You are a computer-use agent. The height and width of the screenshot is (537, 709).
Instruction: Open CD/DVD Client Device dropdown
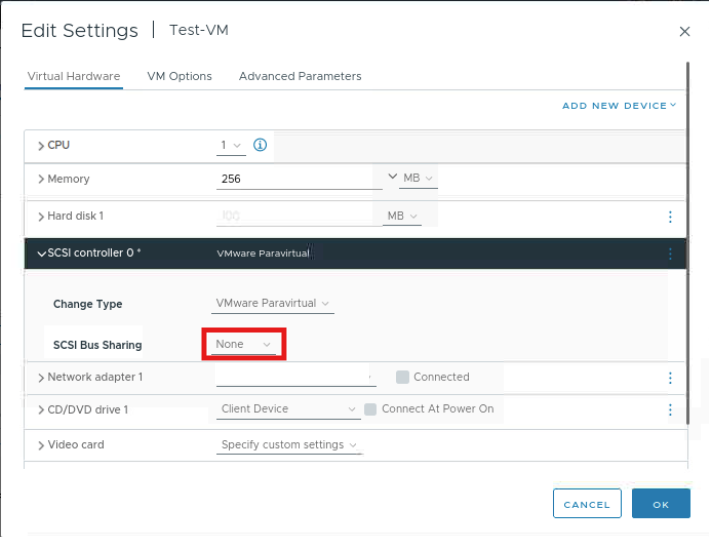[289, 409]
